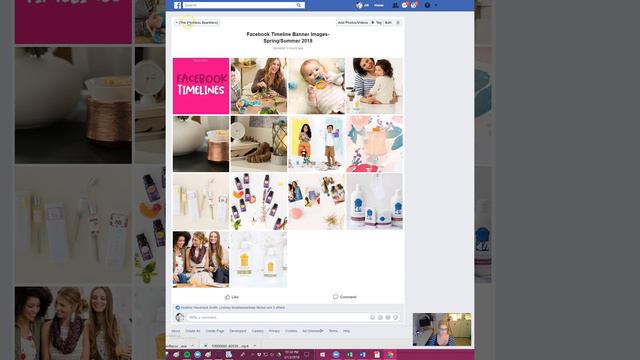Click the Edit album button

(x=389, y=22)
